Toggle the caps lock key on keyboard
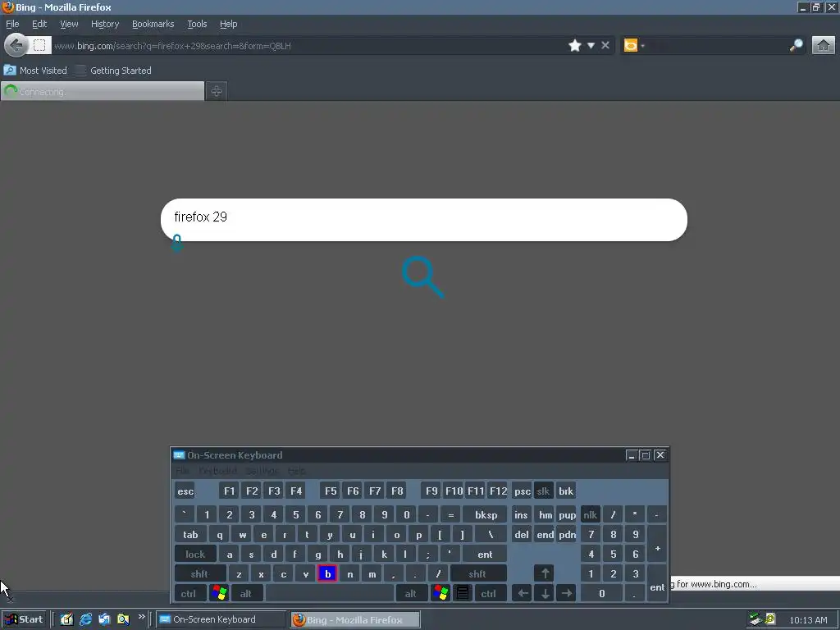This screenshot has height=630, width=840. tap(195, 555)
